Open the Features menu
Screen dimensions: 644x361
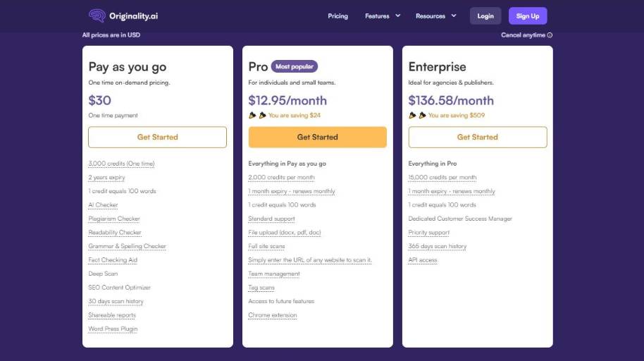click(377, 16)
